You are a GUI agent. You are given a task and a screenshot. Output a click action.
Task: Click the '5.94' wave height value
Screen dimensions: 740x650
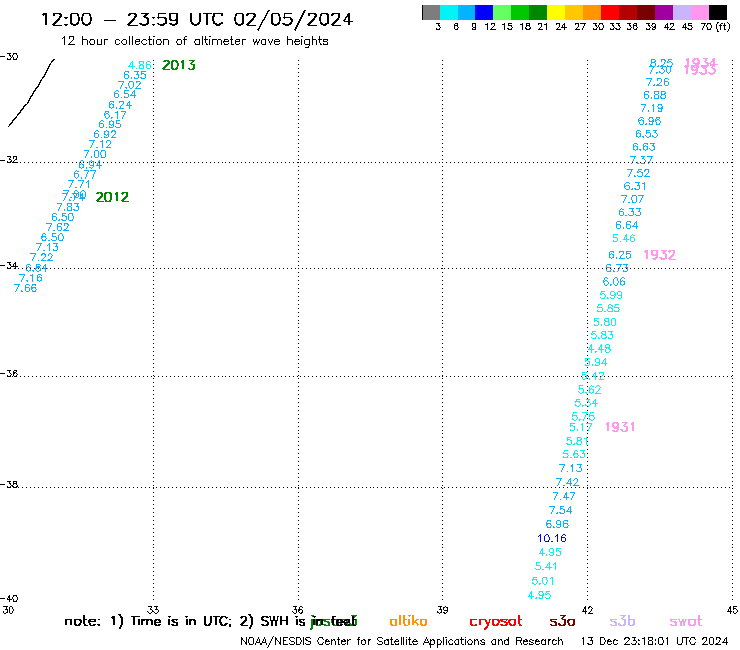tap(596, 363)
